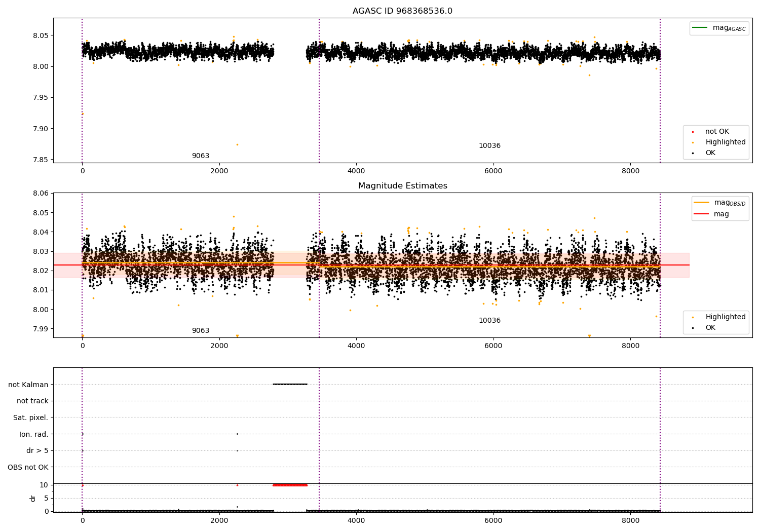Click the dr > 5 axis label
The height and width of the screenshot is (532, 760).
pyautogui.click(x=37, y=451)
